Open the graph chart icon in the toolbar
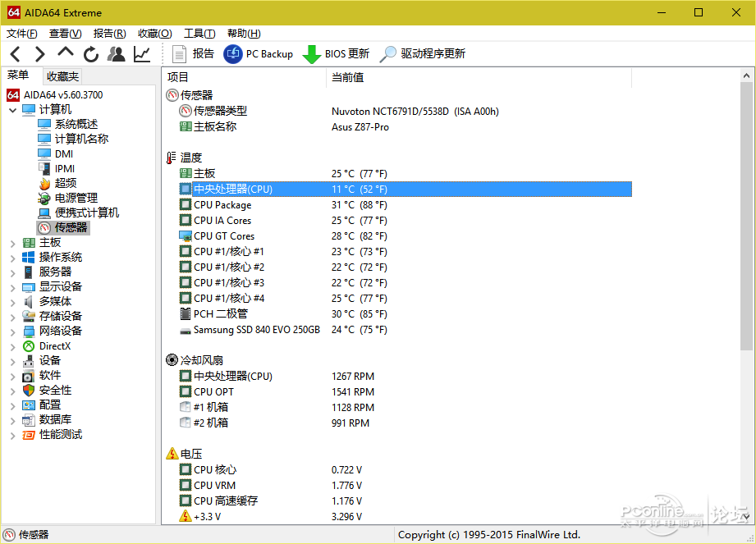The width and height of the screenshot is (756, 544). [142, 54]
